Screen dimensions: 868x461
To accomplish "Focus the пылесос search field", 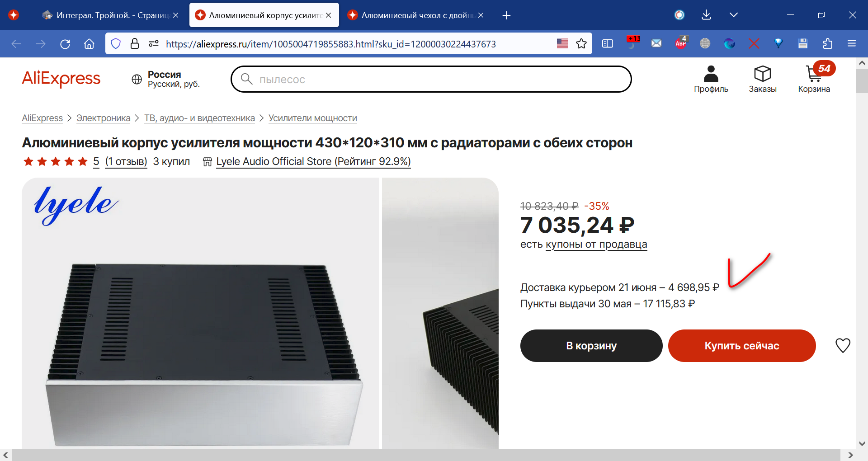I will click(431, 79).
